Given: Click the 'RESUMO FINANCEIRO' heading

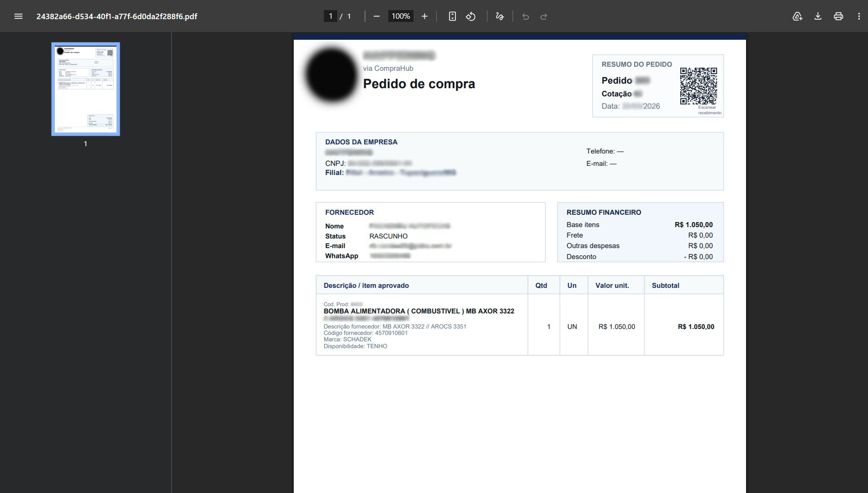Looking at the screenshot, I should tap(603, 212).
